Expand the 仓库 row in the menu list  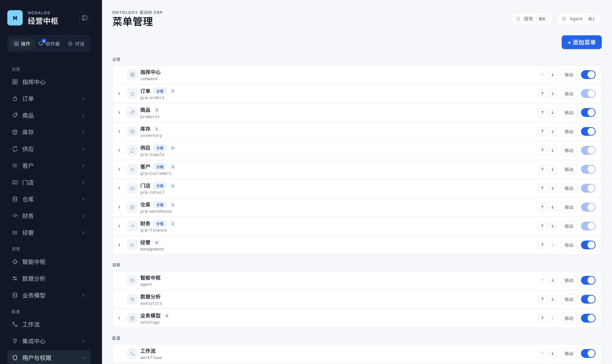click(119, 207)
